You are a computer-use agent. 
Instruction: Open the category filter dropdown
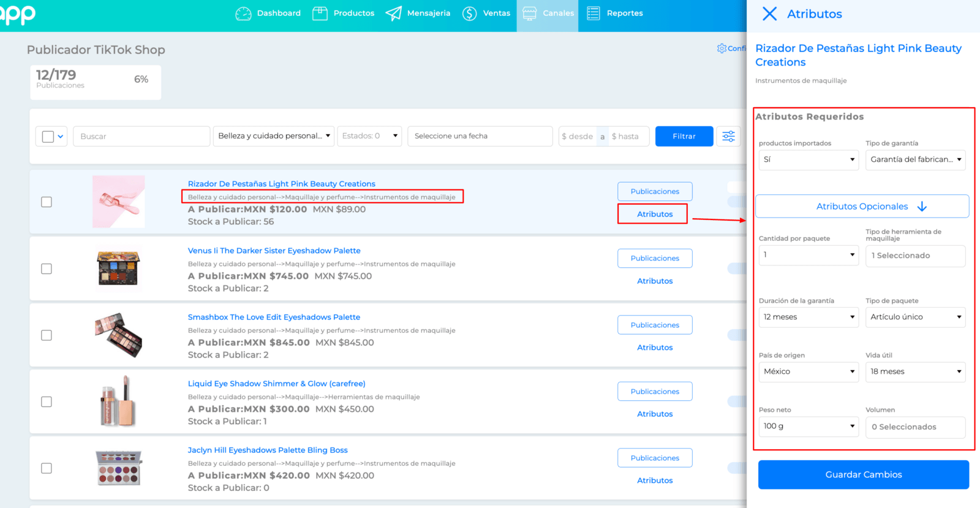pyautogui.click(x=274, y=136)
